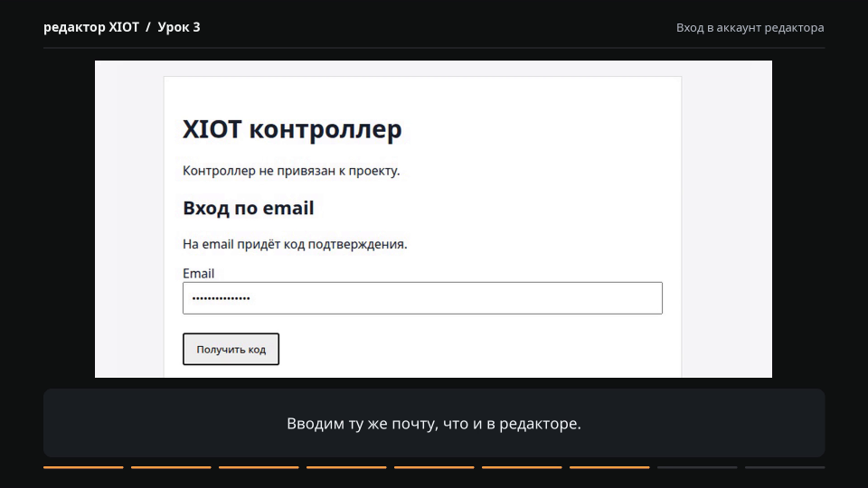
Task: Click the Получить код button
Action: click(x=231, y=349)
